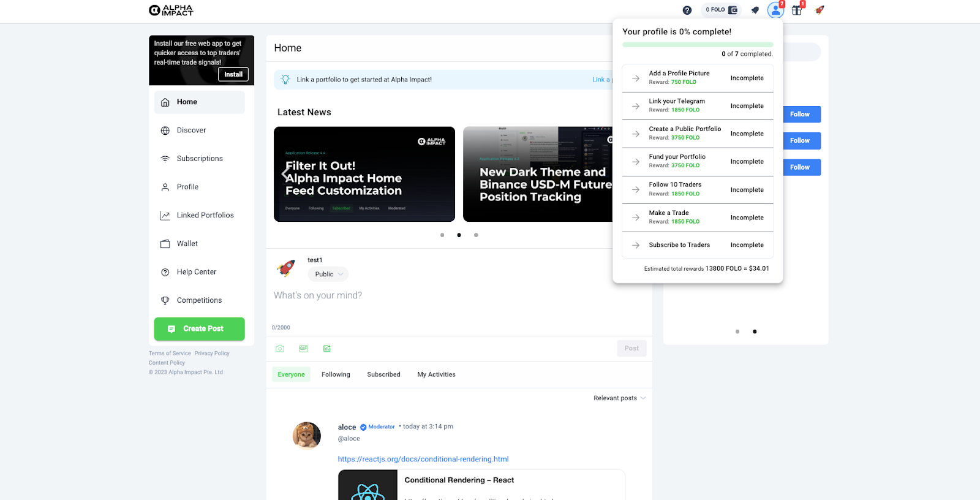Switch to the Following feed tab
Screen dimensions: 980x500
[x=336, y=374]
